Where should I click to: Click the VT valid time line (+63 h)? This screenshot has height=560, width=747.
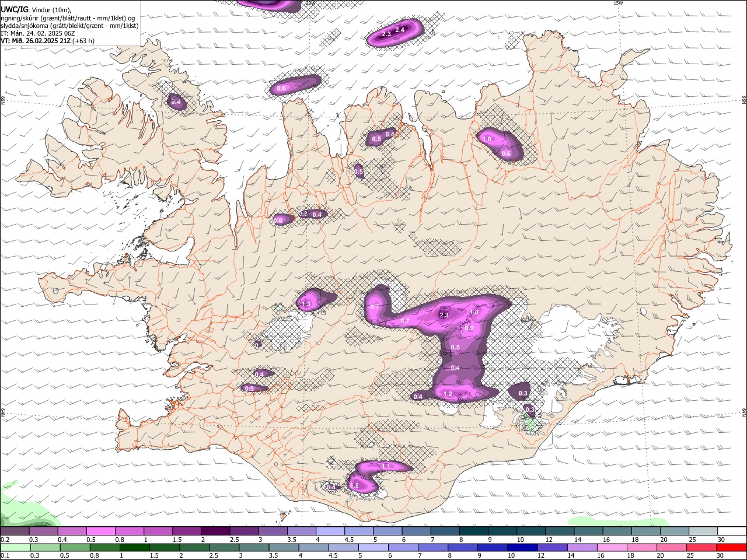(x=48, y=41)
